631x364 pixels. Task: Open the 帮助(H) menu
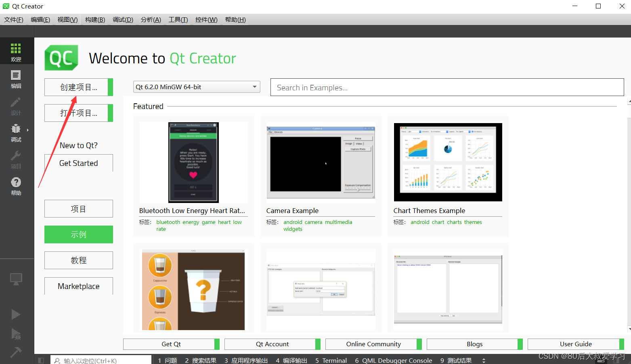235,20
